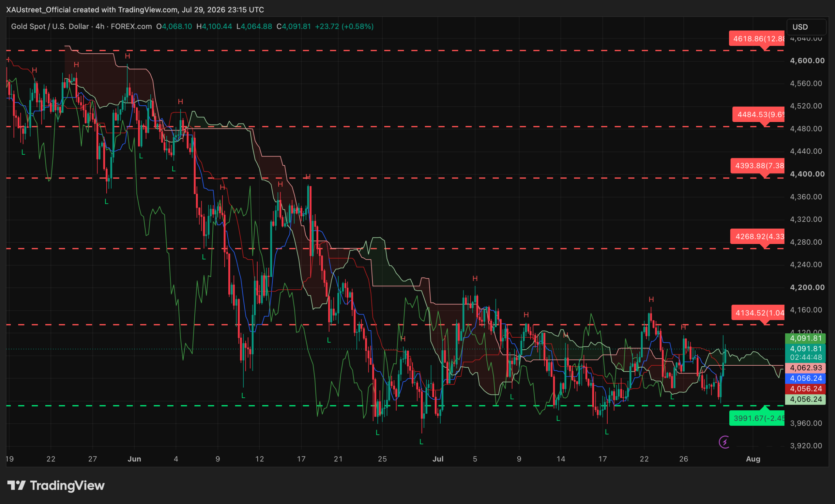Click date 19 on the time axis
835x504 pixels.
click(x=9, y=459)
